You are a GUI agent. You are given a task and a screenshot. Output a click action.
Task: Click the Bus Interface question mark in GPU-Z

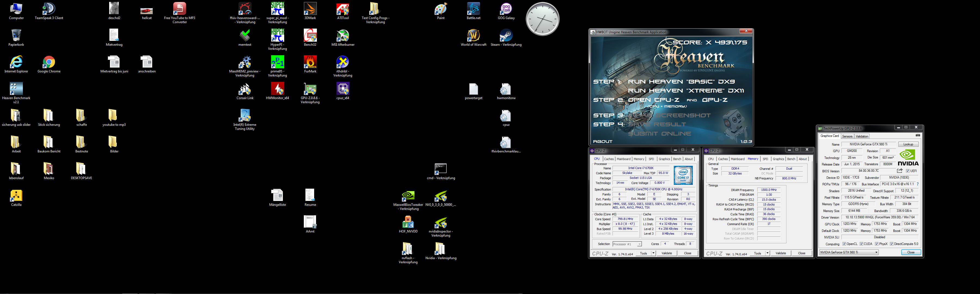[x=918, y=184]
